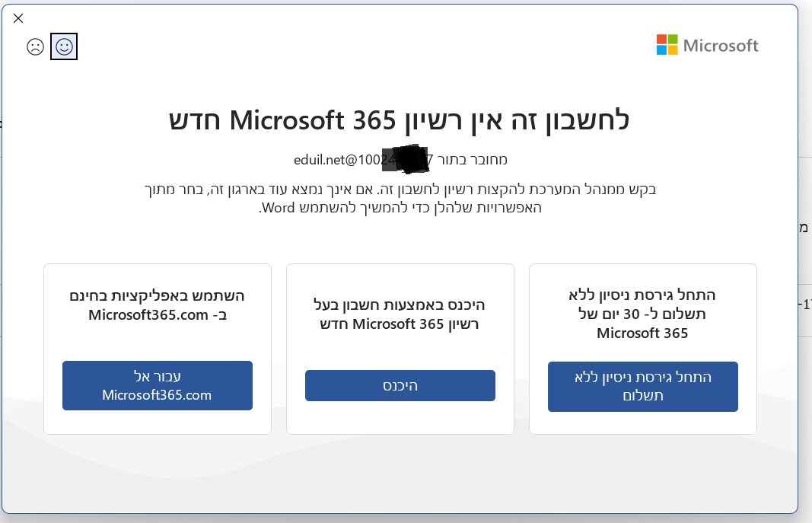This screenshot has width=812, height=523.
Task: Select the sign in with licensed account card
Action: point(400,348)
